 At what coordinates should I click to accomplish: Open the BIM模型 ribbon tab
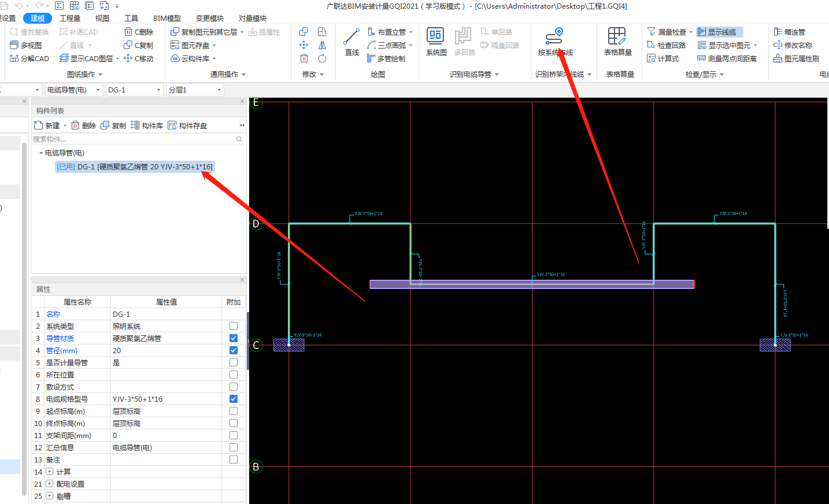pyautogui.click(x=167, y=18)
